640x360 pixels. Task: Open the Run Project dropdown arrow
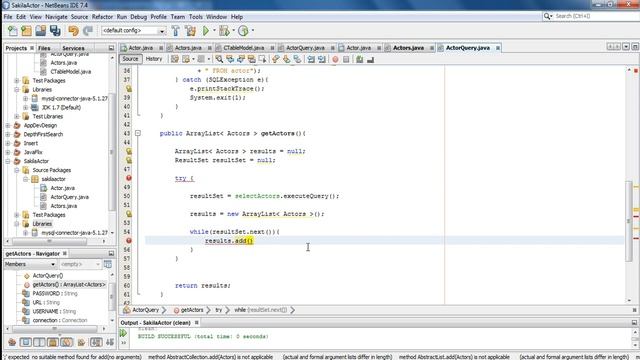[x=214, y=31]
